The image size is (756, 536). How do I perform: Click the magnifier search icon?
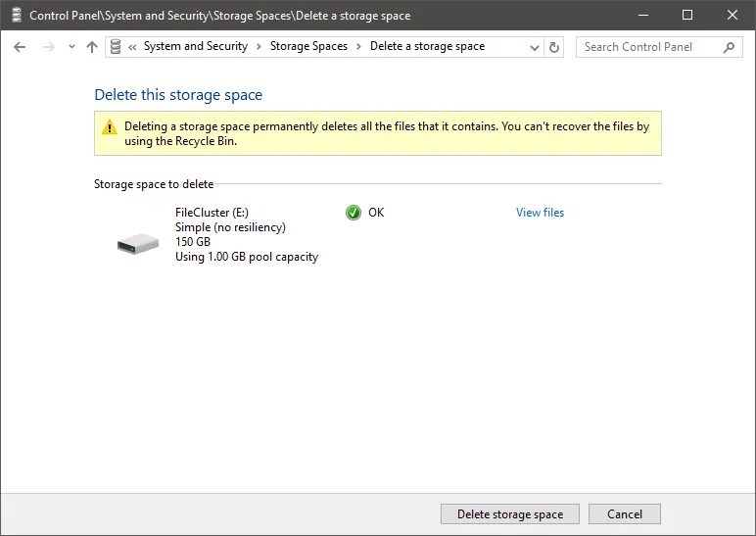[x=729, y=47]
